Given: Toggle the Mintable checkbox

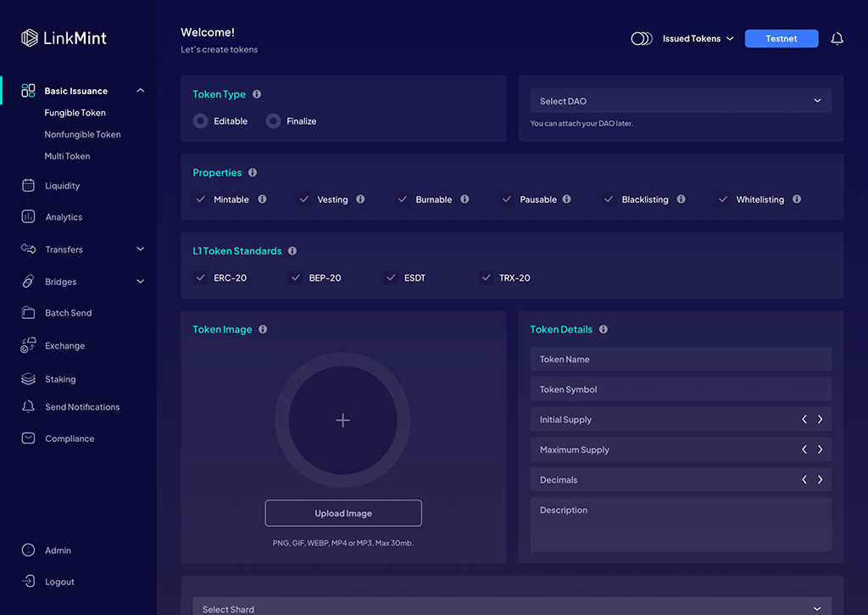Looking at the screenshot, I should coord(200,198).
